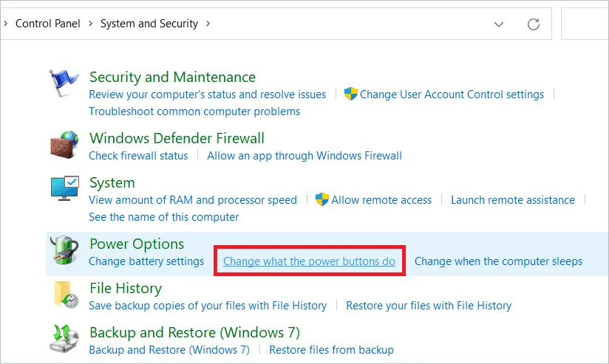Click the search box right of address bar
Screen dimensions: 609x364
585,24
